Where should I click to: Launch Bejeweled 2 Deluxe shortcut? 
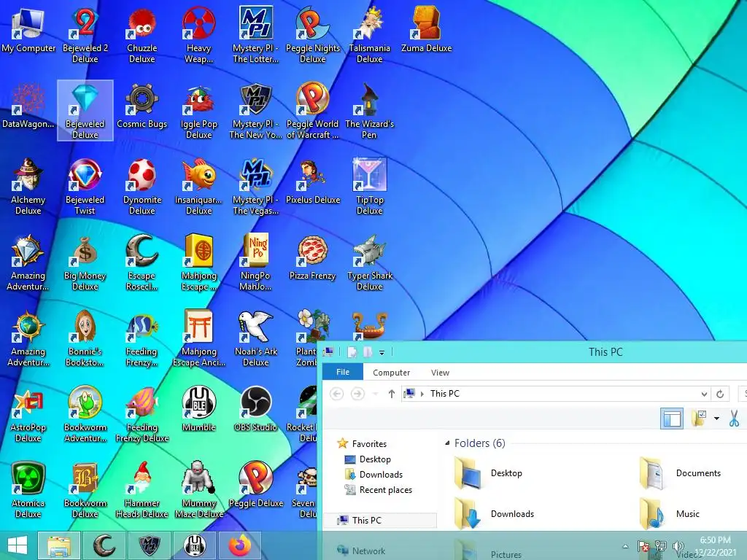(85, 34)
